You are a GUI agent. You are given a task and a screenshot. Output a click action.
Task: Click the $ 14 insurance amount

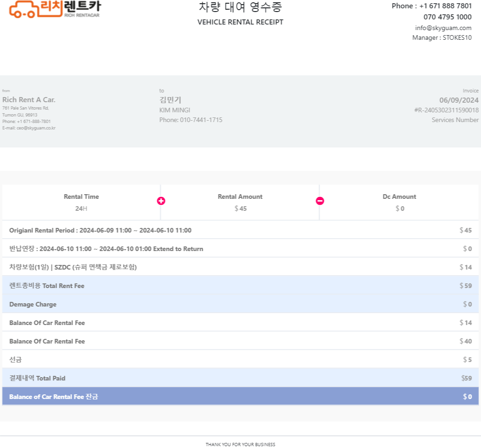point(465,267)
